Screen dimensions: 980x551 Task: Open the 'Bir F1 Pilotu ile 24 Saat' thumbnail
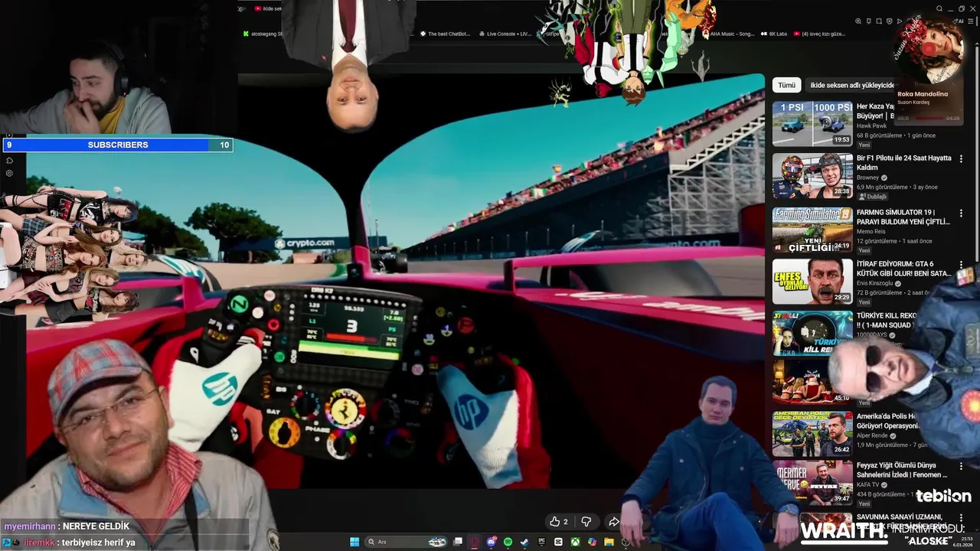(x=812, y=175)
